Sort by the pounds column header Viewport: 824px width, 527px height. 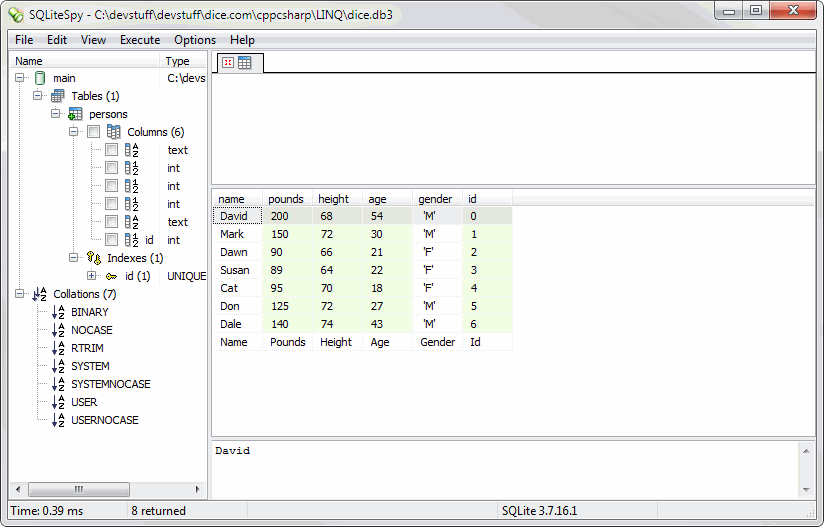(x=286, y=199)
